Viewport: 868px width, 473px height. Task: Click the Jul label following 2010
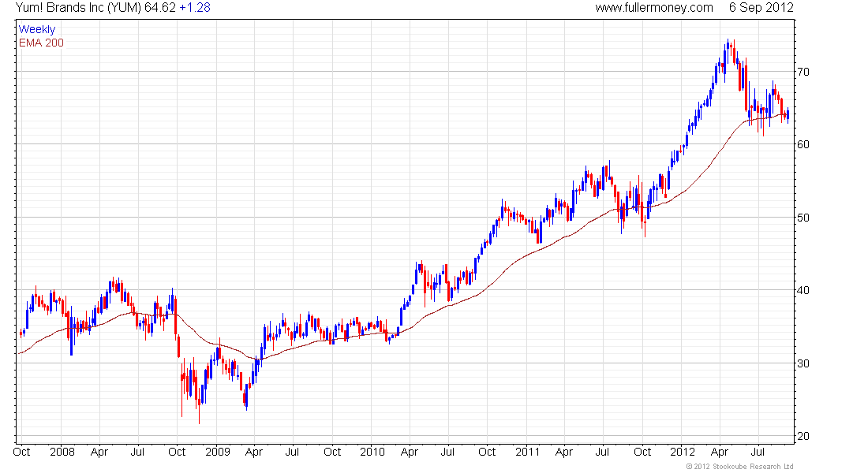447,452
